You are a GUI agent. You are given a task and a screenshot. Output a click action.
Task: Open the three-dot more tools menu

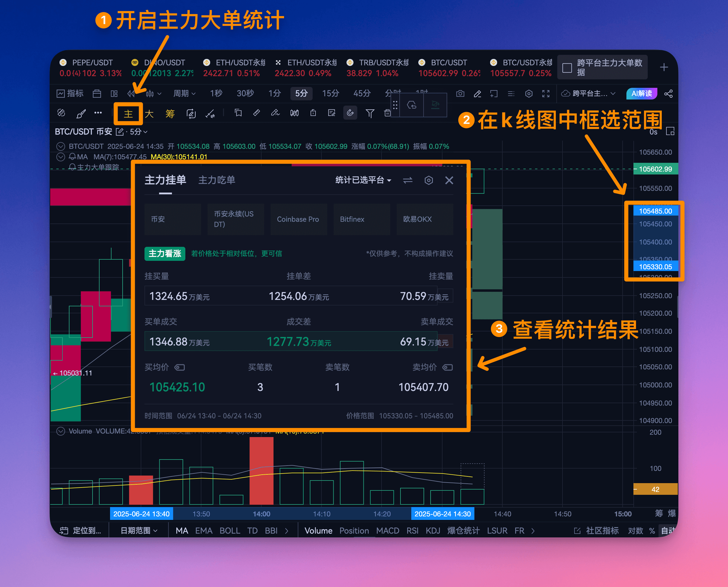click(98, 113)
